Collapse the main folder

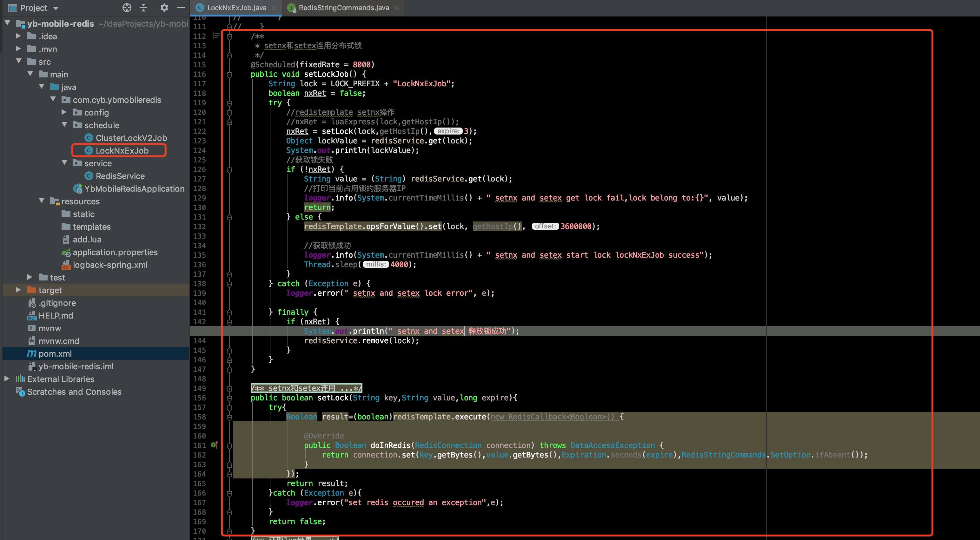click(30, 74)
